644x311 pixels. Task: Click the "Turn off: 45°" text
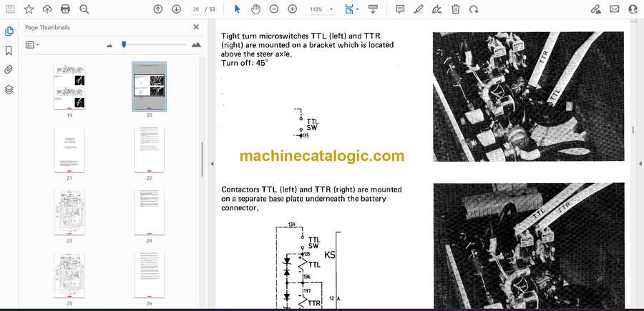pos(245,63)
